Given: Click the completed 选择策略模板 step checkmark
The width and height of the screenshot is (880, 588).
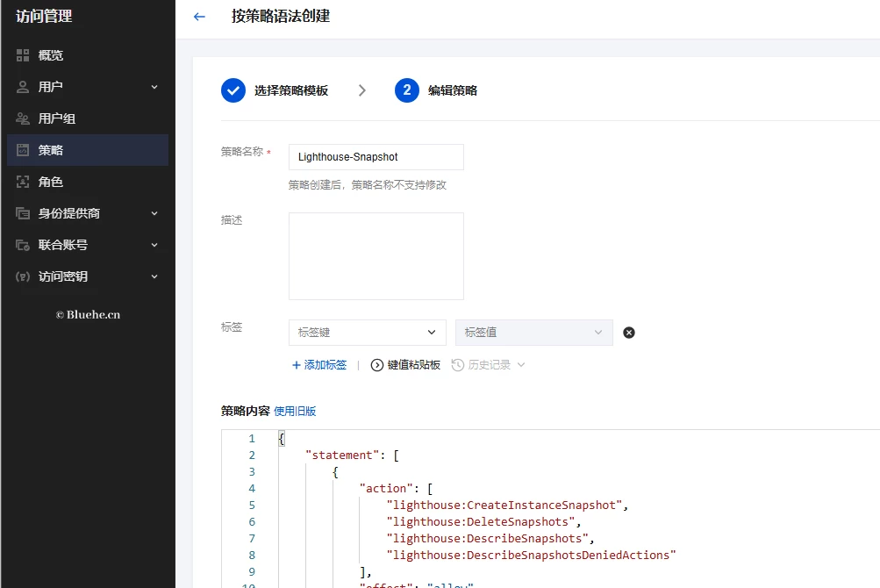Looking at the screenshot, I should (x=233, y=90).
